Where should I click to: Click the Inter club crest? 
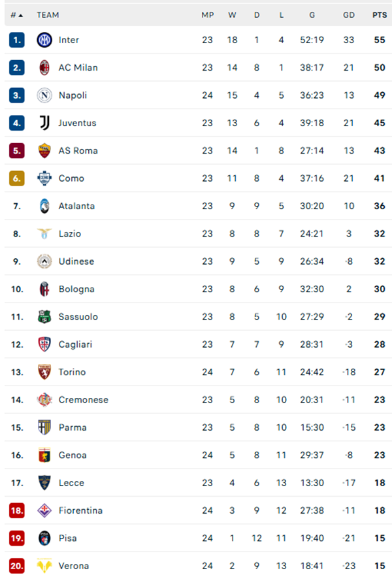pos(42,40)
